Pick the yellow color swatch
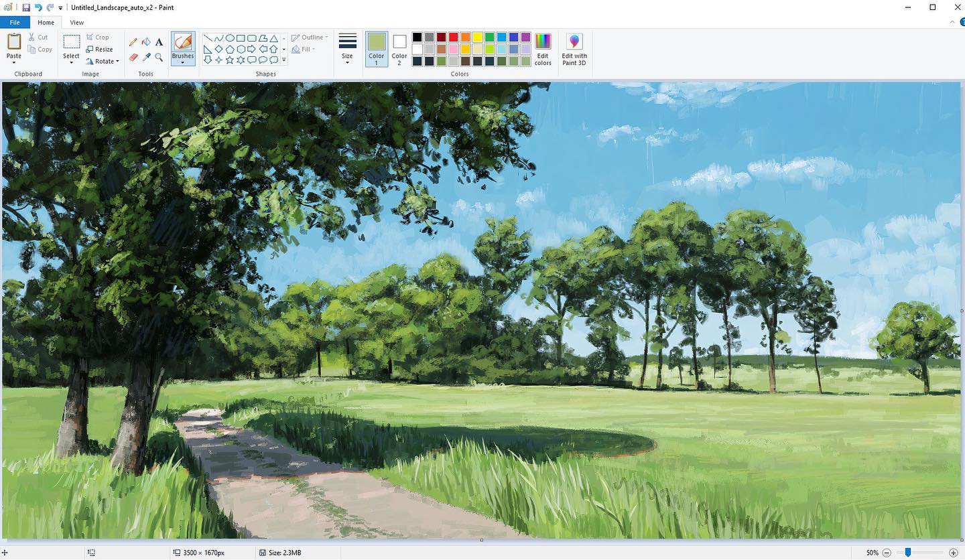The image size is (965, 560). 478,37
